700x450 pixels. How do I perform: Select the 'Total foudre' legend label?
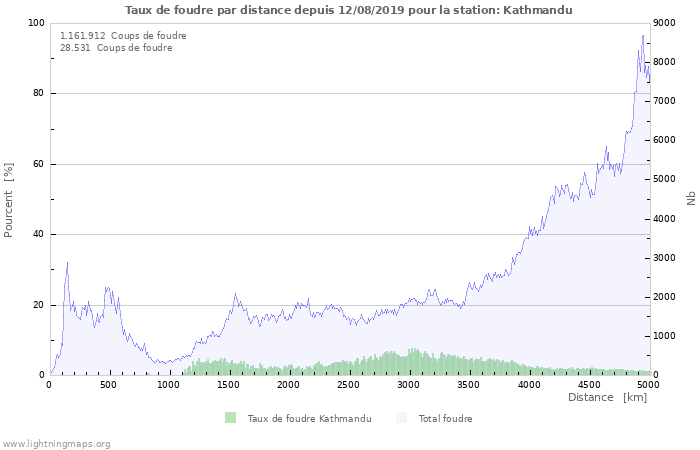tap(445, 419)
